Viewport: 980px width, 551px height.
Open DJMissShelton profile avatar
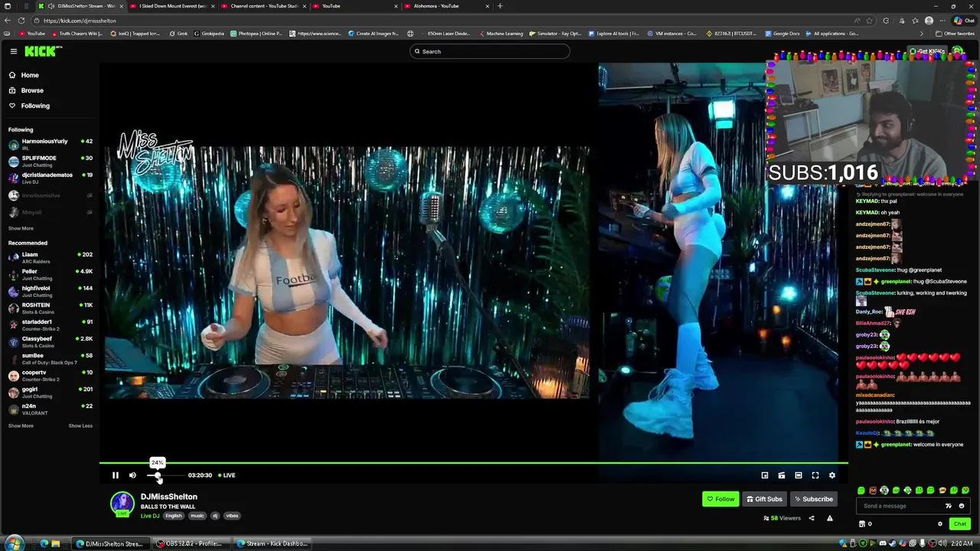(122, 503)
